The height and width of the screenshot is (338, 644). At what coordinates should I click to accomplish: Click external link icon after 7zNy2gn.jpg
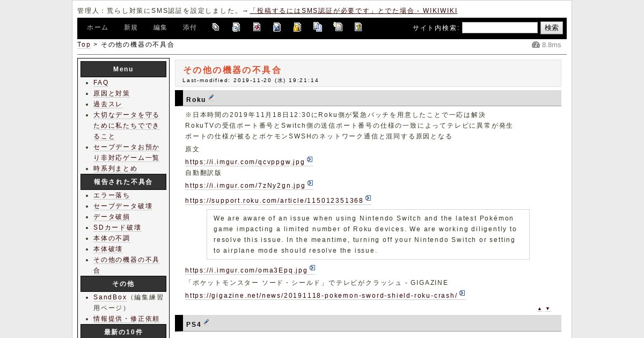pos(310,183)
